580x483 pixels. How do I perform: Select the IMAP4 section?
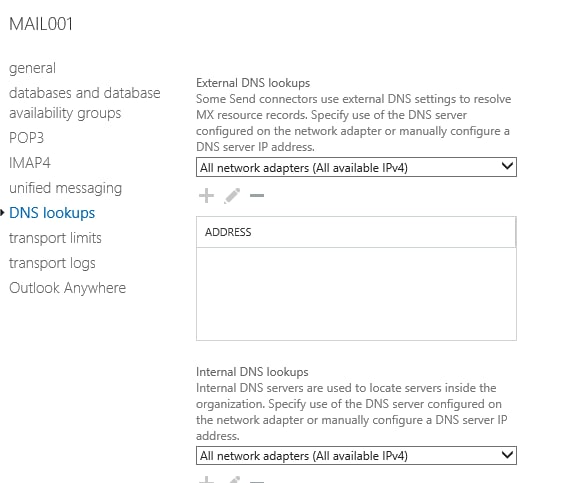click(x=30, y=163)
